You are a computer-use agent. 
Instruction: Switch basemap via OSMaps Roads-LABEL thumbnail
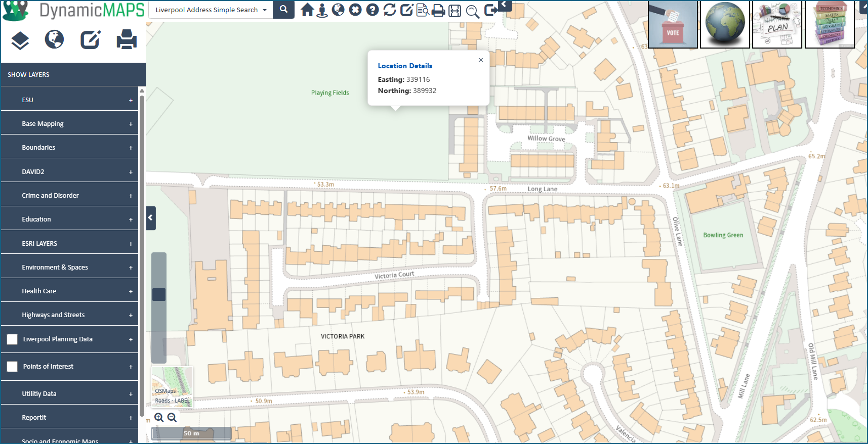172,387
